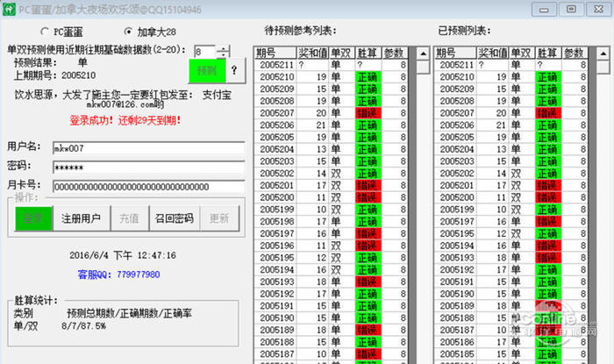
Task: Click the 用户名 input field
Action: point(149,148)
